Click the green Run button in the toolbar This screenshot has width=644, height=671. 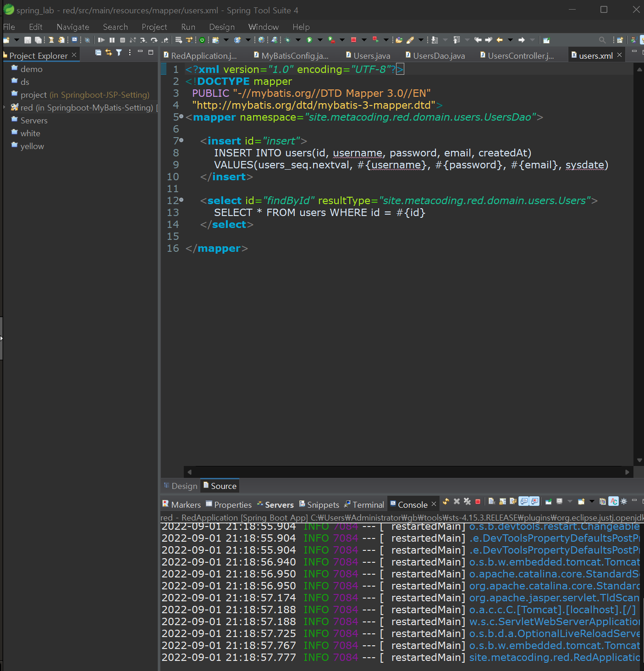(x=309, y=40)
